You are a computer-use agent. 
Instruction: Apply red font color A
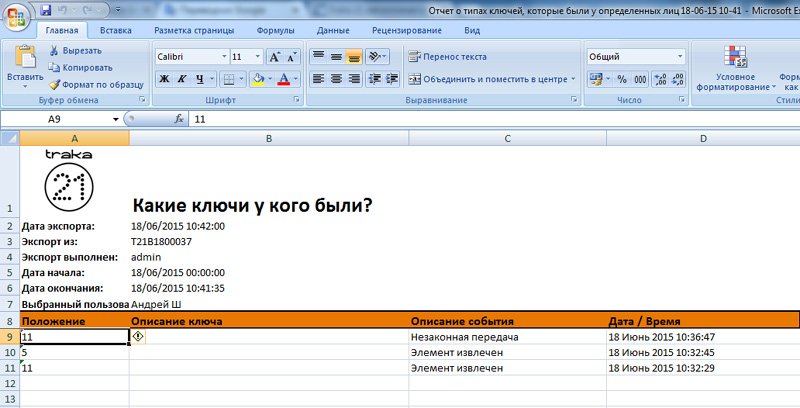[x=284, y=79]
